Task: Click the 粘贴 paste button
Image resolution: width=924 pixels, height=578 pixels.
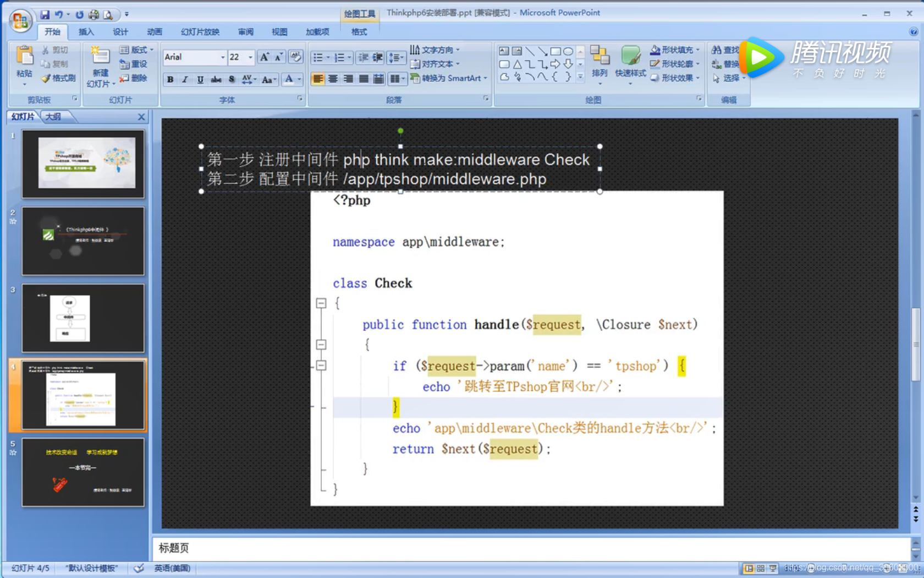Action: tap(24, 66)
